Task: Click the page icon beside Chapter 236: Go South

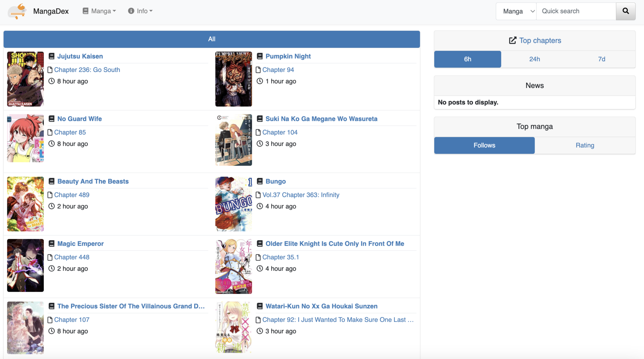Action: pyautogui.click(x=50, y=70)
